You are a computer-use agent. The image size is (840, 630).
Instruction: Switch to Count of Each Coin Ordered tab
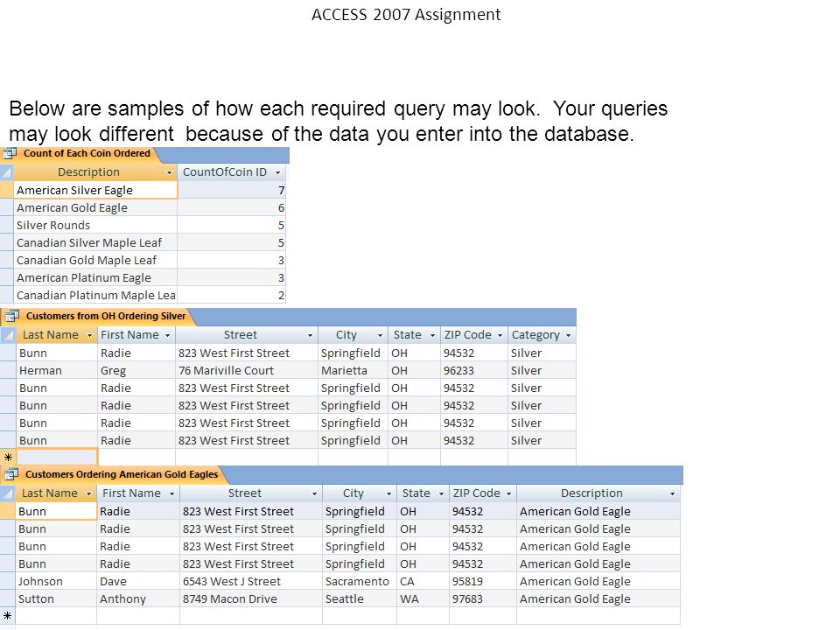[87, 153]
